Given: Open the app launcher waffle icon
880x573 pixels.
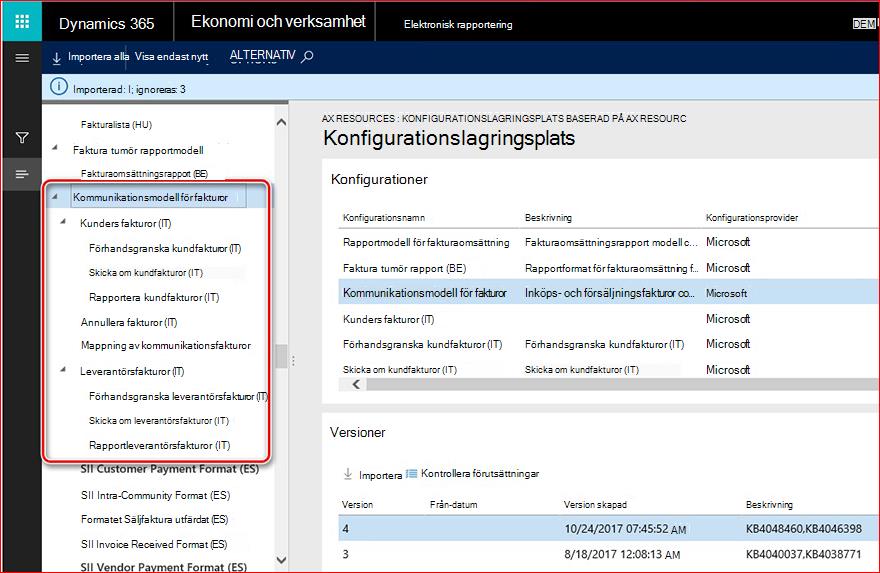Looking at the screenshot, I should pyautogui.click(x=22, y=22).
